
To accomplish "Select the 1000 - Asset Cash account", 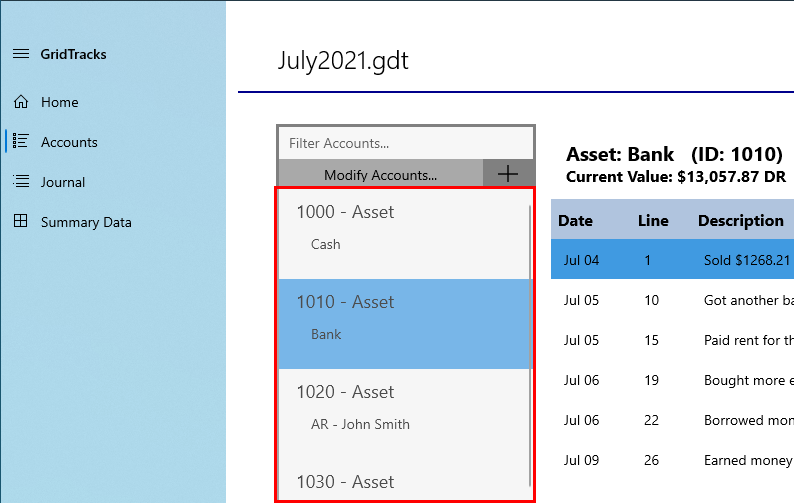I will click(404, 234).
